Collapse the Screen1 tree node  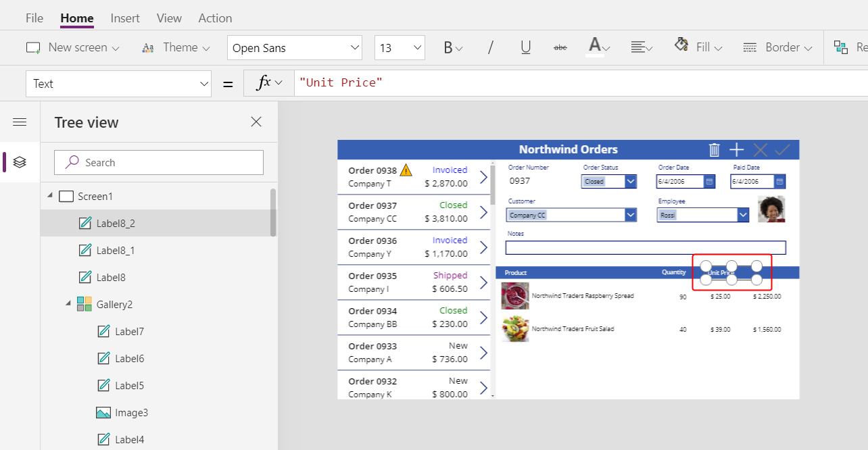[x=49, y=196]
